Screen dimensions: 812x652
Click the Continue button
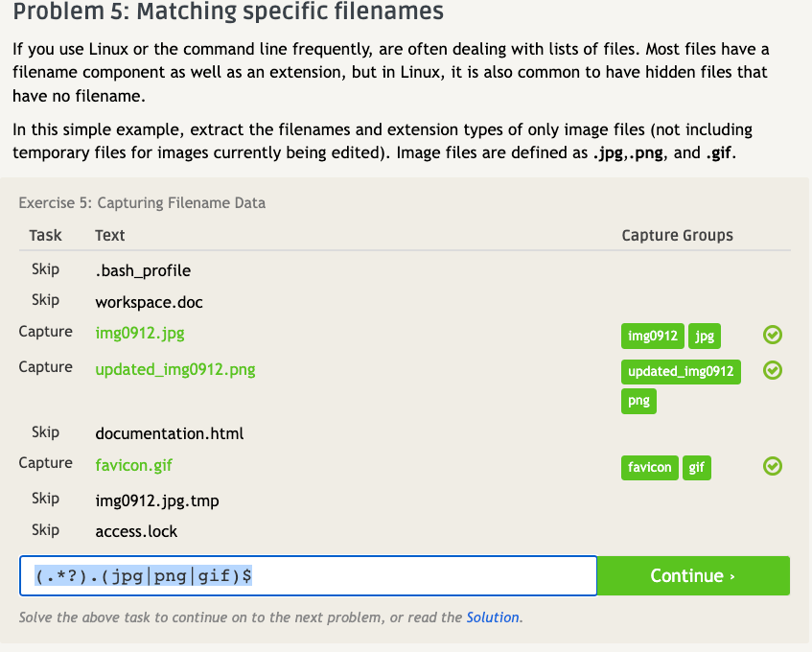pos(693,575)
